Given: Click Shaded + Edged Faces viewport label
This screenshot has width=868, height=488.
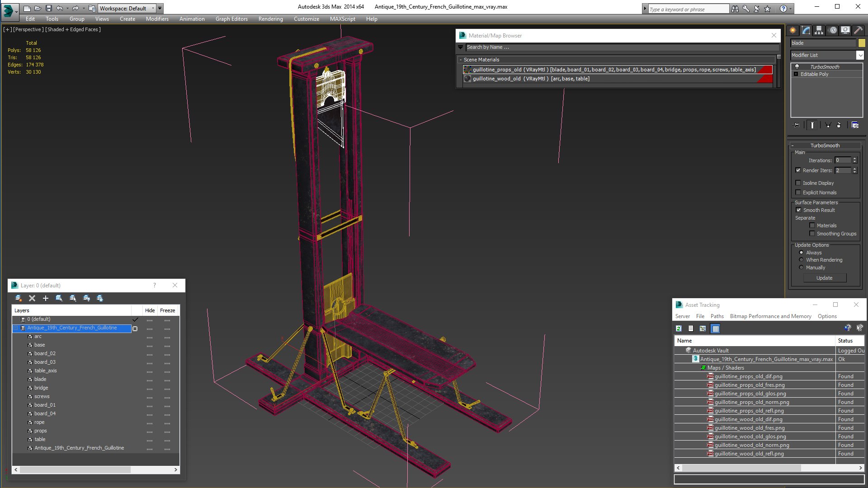Looking at the screenshot, I should pos(73,29).
